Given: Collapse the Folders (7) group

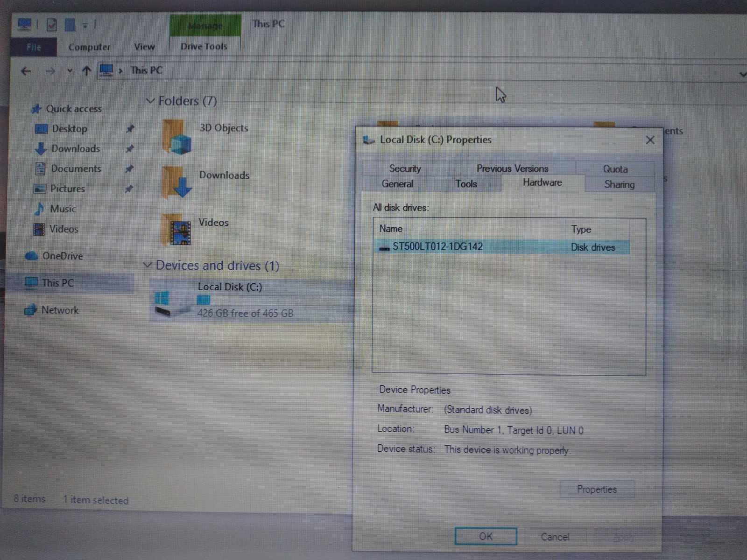Looking at the screenshot, I should [150, 101].
